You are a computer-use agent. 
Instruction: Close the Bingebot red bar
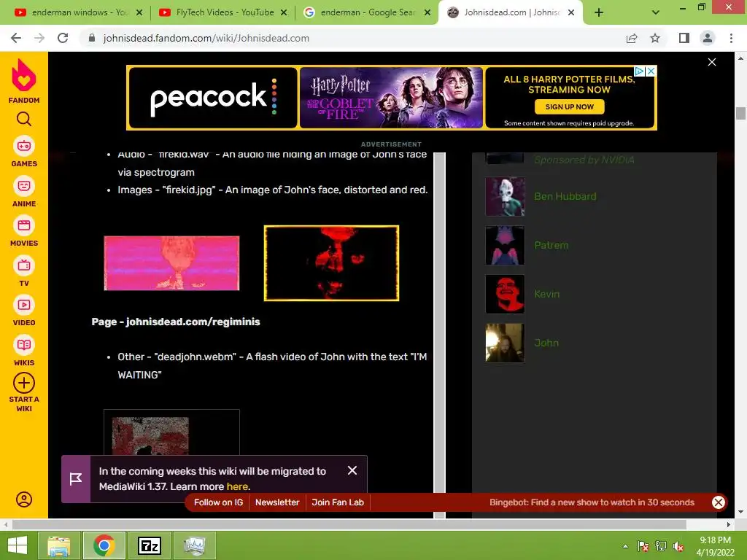point(719,502)
